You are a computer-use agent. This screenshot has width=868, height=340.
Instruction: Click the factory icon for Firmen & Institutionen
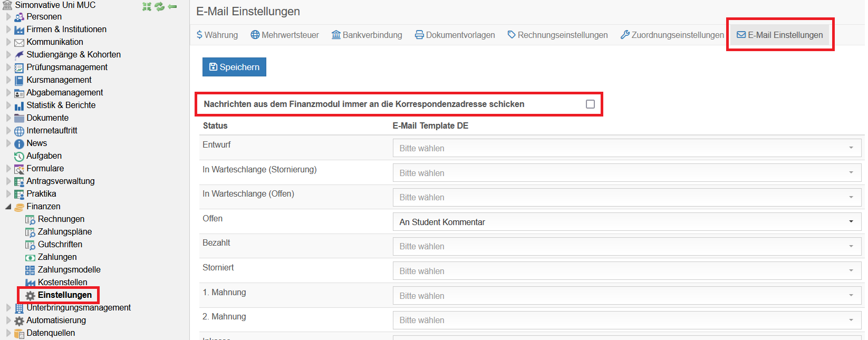[20, 30]
